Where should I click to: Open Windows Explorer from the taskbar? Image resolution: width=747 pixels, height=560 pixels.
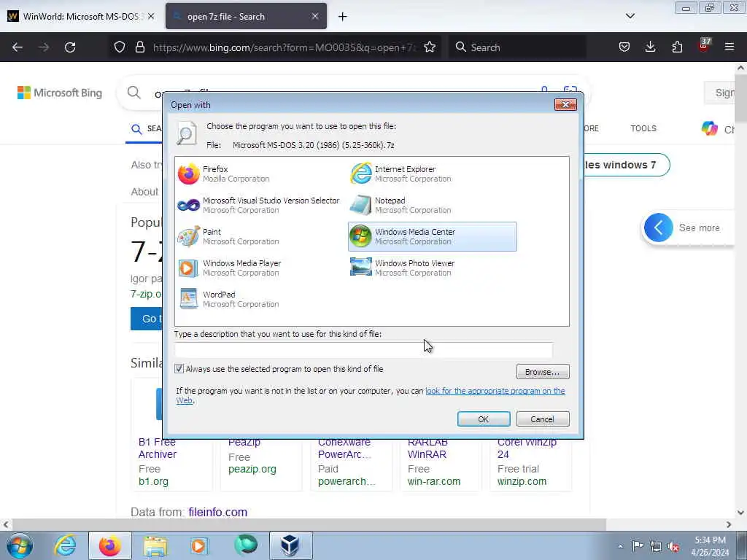pyautogui.click(x=155, y=545)
